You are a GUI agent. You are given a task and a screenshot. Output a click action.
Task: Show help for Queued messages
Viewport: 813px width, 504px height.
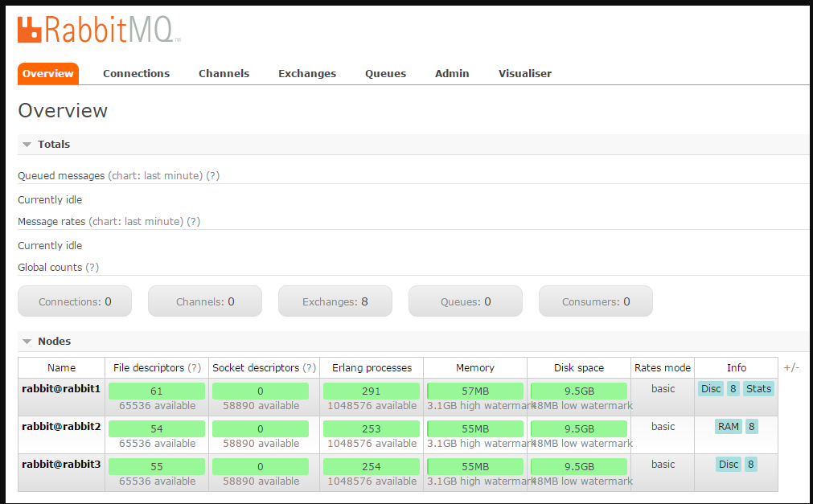tap(212, 176)
